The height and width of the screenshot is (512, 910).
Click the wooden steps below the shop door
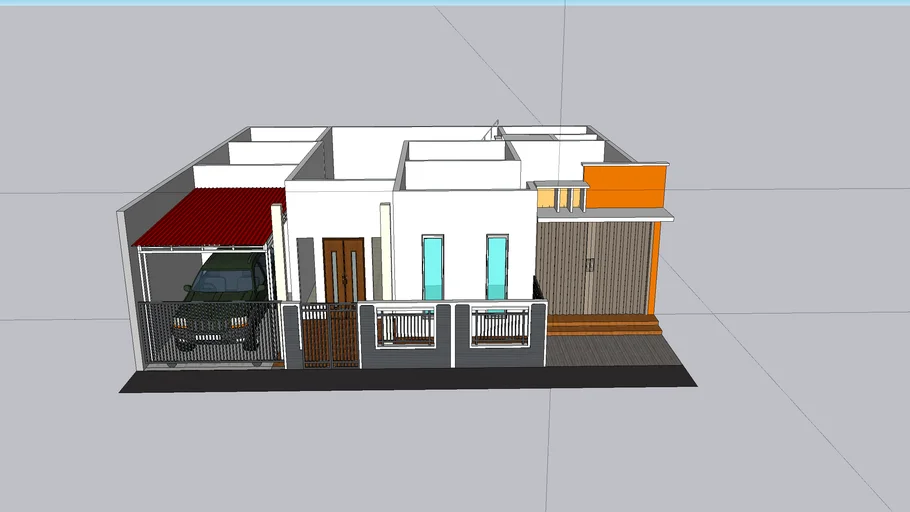point(604,325)
